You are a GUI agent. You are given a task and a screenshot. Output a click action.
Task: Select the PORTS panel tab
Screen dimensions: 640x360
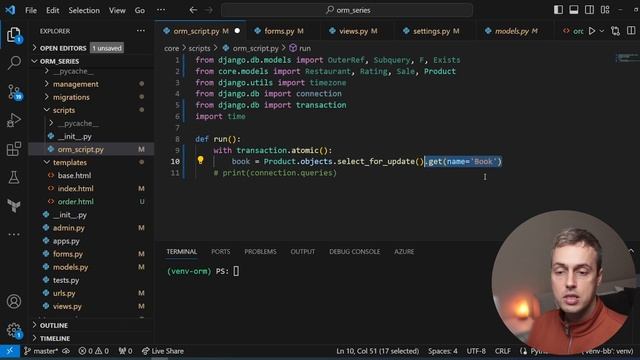click(x=221, y=252)
